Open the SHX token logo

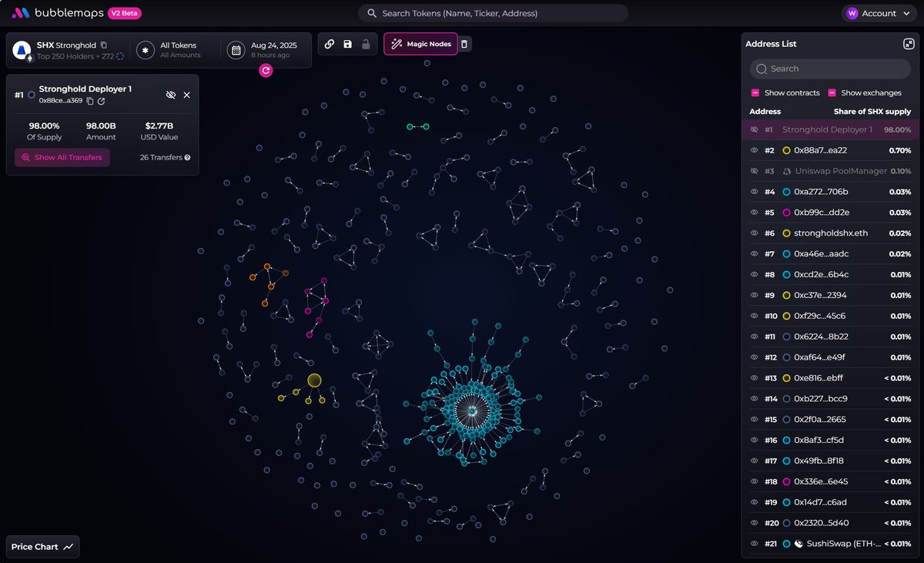22,50
